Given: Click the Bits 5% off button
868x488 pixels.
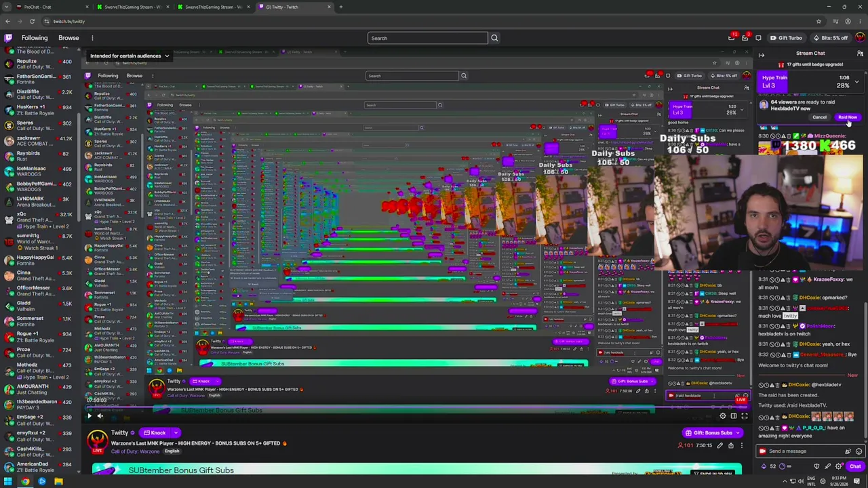Looking at the screenshot, I should point(830,38).
